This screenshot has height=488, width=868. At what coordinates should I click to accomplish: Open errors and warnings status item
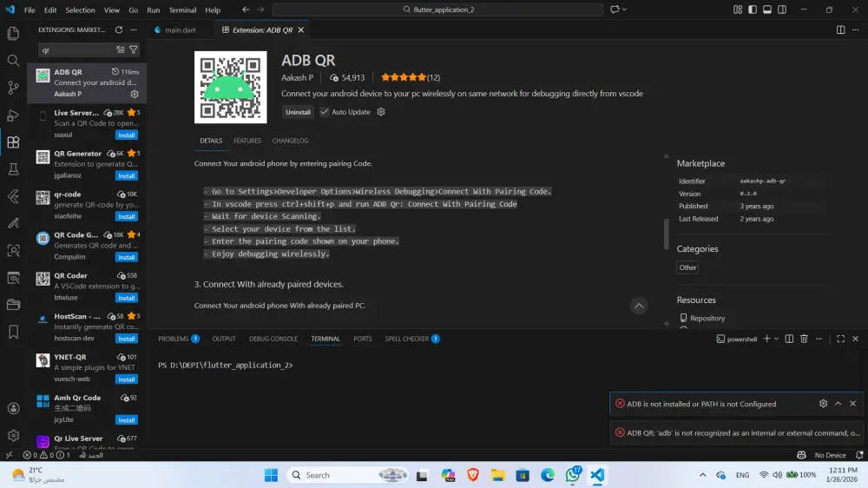pos(47,455)
